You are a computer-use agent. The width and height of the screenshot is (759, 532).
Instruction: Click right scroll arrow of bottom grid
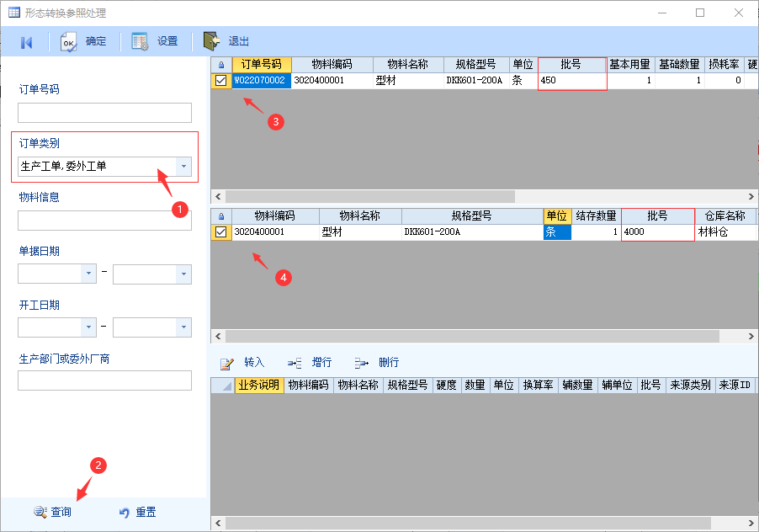click(x=751, y=524)
